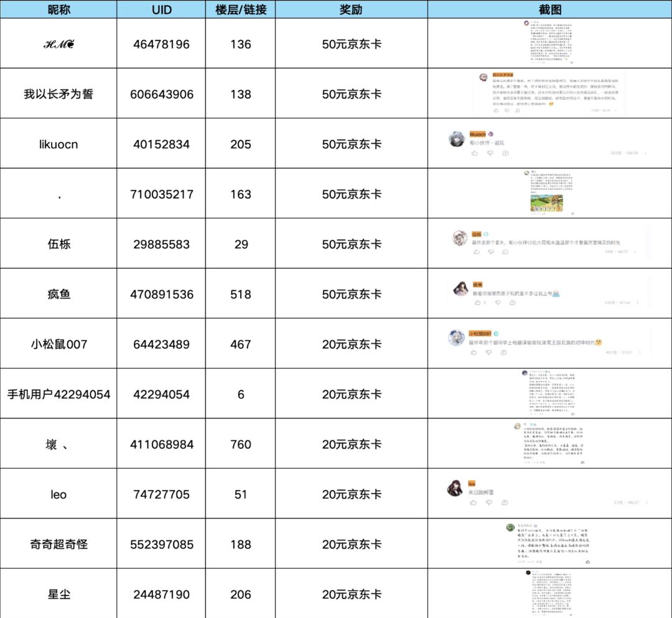Click thumbs-up icon in leo's screenshot
The height and width of the screenshot is (618, 672).
pyautogui.click(x=473, y=502)
